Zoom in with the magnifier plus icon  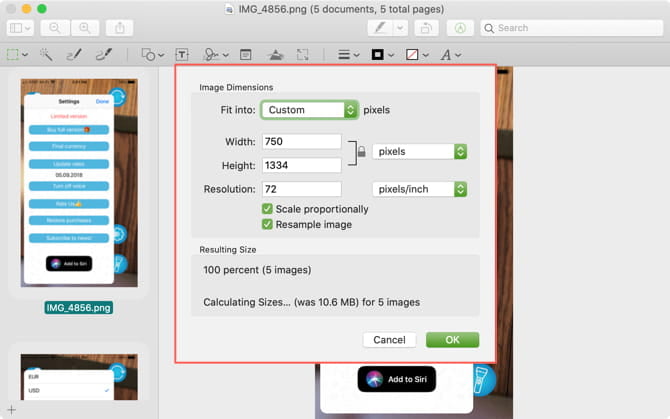[x=85, y=28]
